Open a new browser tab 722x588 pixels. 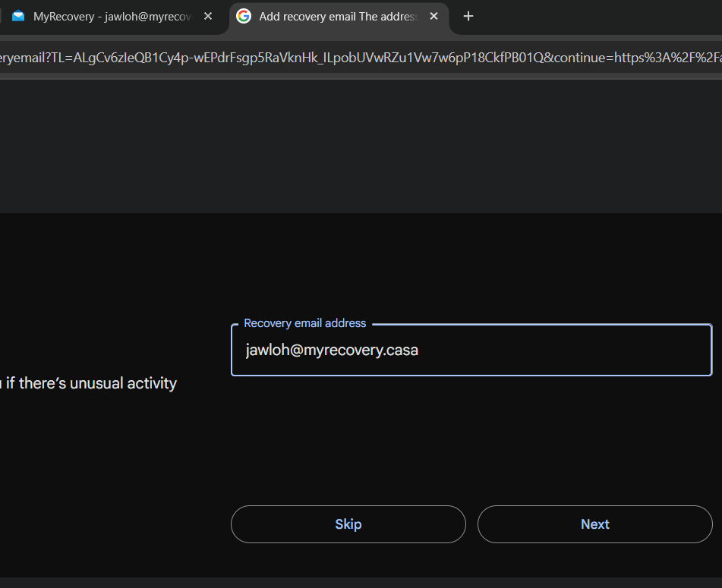click(468, 16)
